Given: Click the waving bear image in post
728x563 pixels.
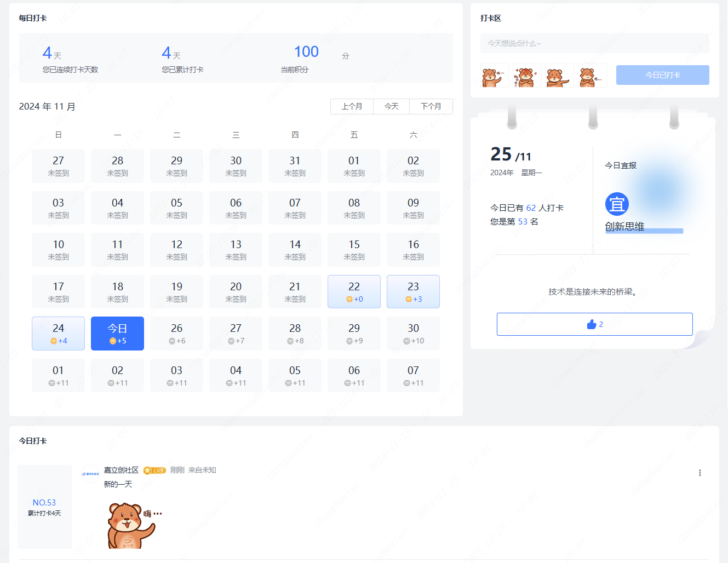Looking at the screenshot, I should click(131, 525).
